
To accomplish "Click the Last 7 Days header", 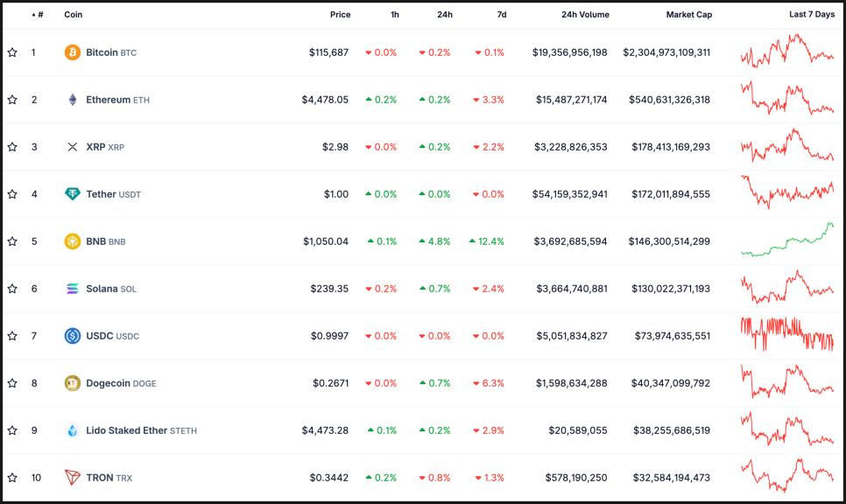I will pyautogui.click(x=812, y=15).
